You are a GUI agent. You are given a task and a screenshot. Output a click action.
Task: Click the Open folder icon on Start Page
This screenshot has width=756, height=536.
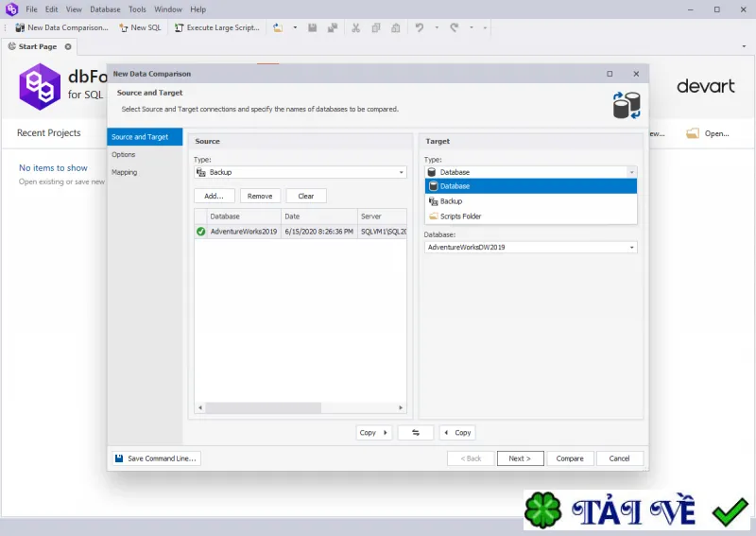click(x=693, y=133)
